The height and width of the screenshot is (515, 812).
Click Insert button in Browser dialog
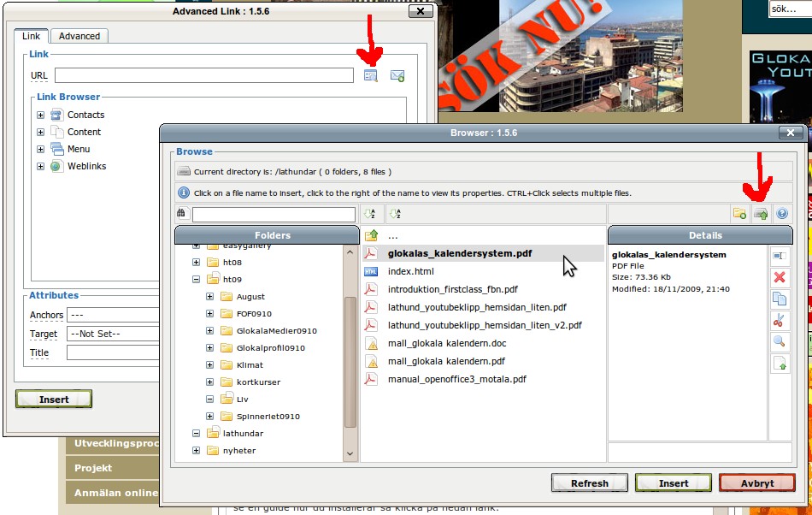click(x=674, y=482)
